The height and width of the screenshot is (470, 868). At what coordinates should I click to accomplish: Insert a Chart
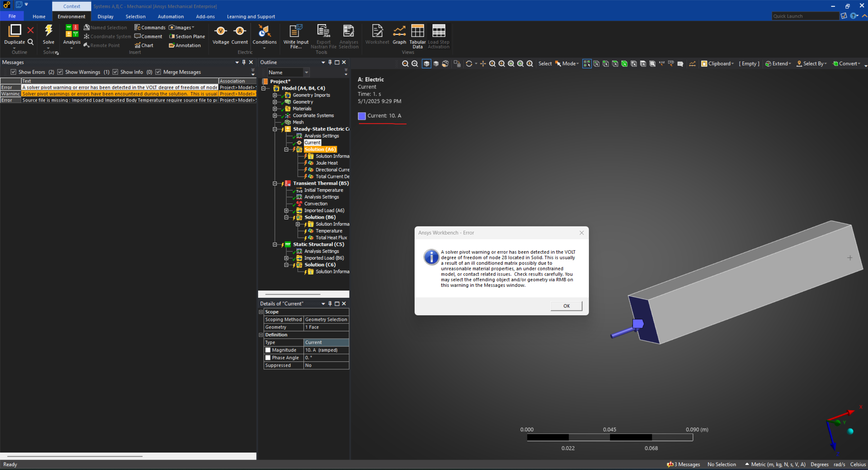[x=144, y=45]
